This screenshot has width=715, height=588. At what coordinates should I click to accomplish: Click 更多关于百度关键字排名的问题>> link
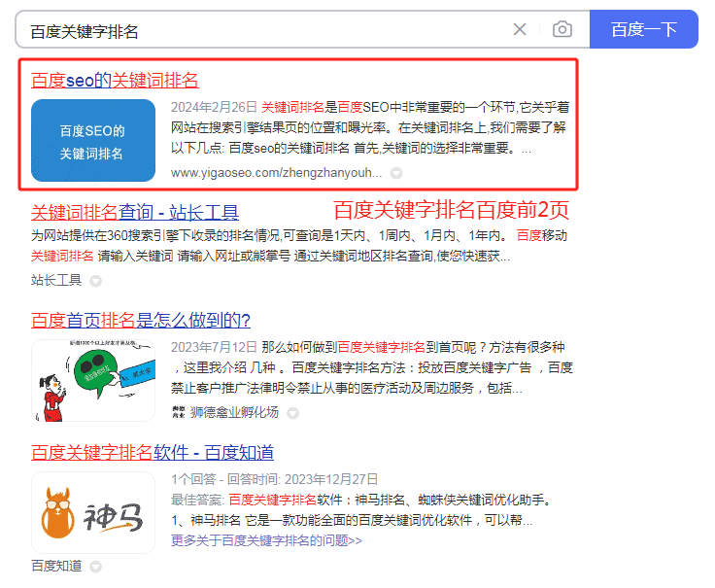point(266,540)
